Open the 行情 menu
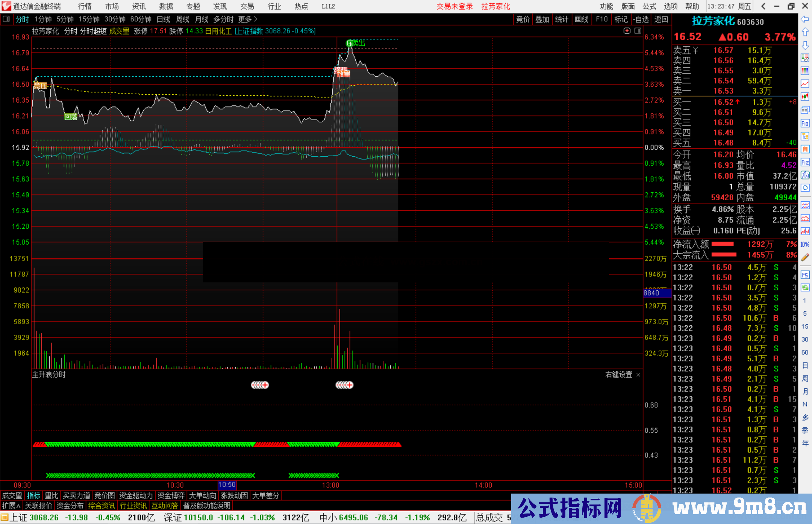Viewport: 812px width, 524px height. click(x=85, y=6)
